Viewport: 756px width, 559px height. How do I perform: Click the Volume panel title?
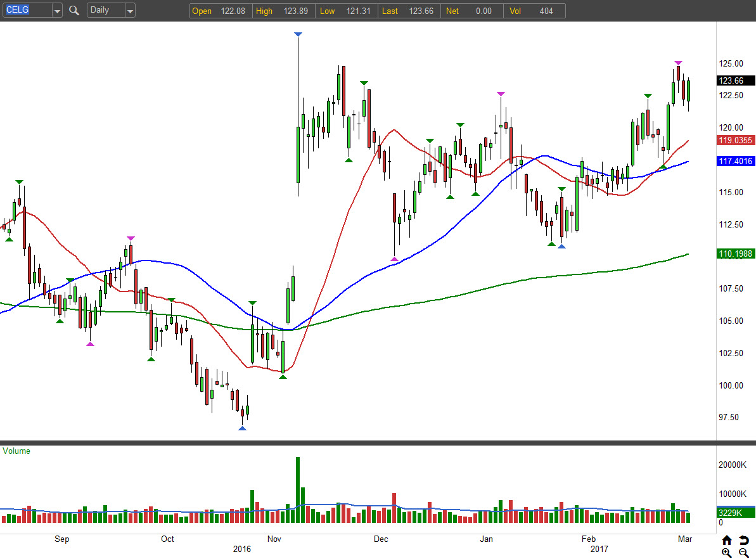tap(16, 451)
